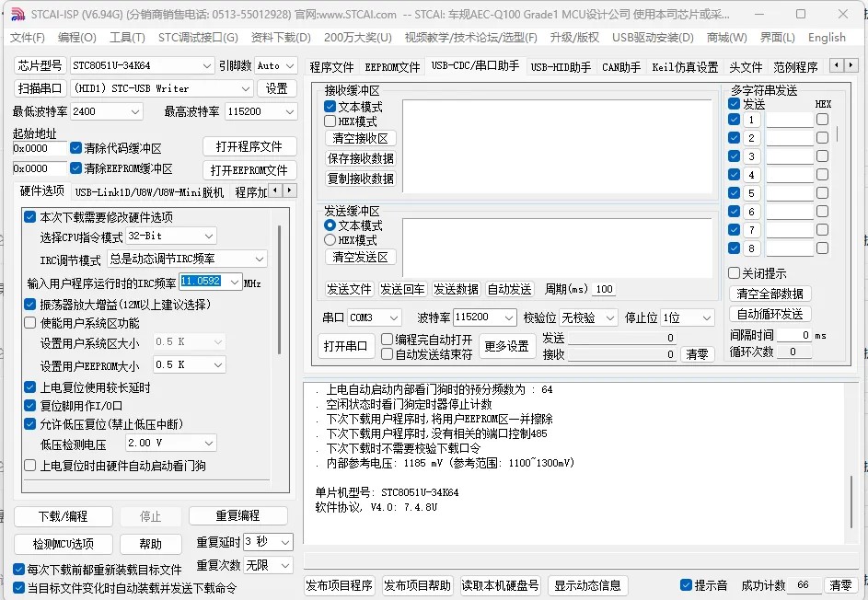868x600 pixels.
Task: Click the 下载/编程 button
Action: (64, 516)
